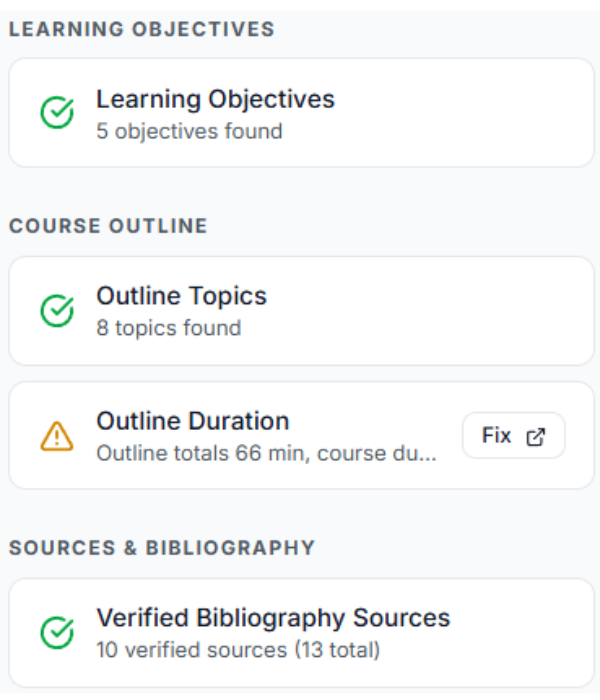Select the Learning Objectives card title
600x700 pixels.
click(215, 99)
